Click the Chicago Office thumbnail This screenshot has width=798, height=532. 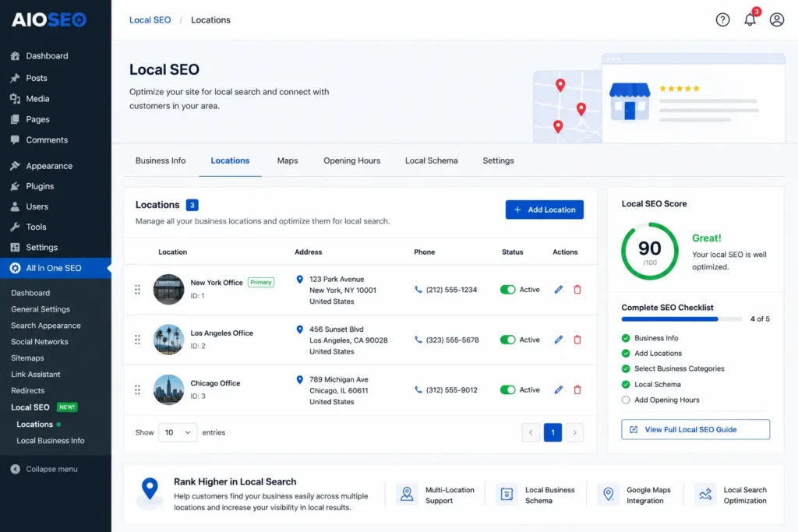[168, 389]
